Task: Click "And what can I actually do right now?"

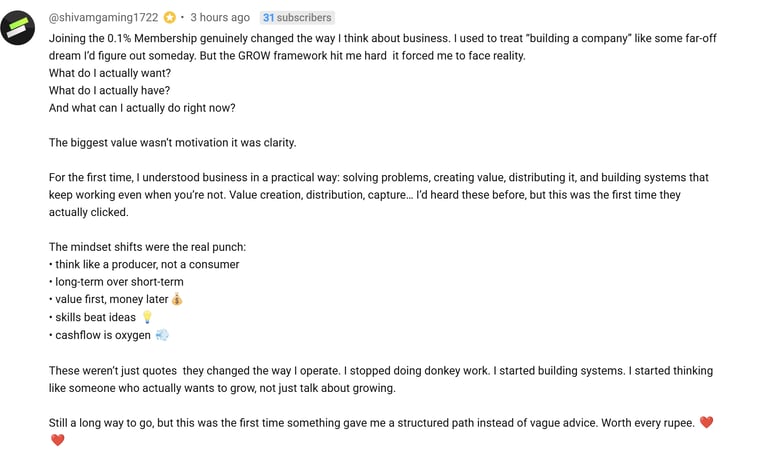Action: [x=142, y=108]
